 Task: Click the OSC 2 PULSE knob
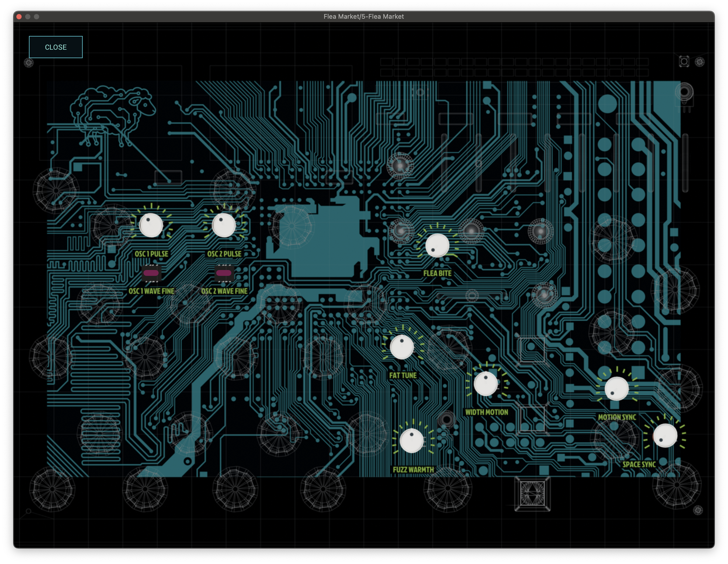click(x=224, y=225)
